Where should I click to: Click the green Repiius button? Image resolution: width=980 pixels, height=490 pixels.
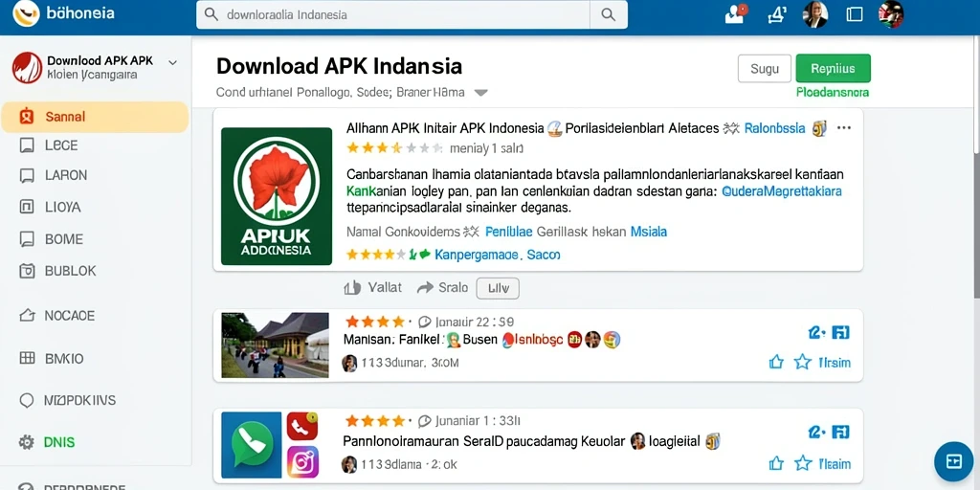coord(834,69)
